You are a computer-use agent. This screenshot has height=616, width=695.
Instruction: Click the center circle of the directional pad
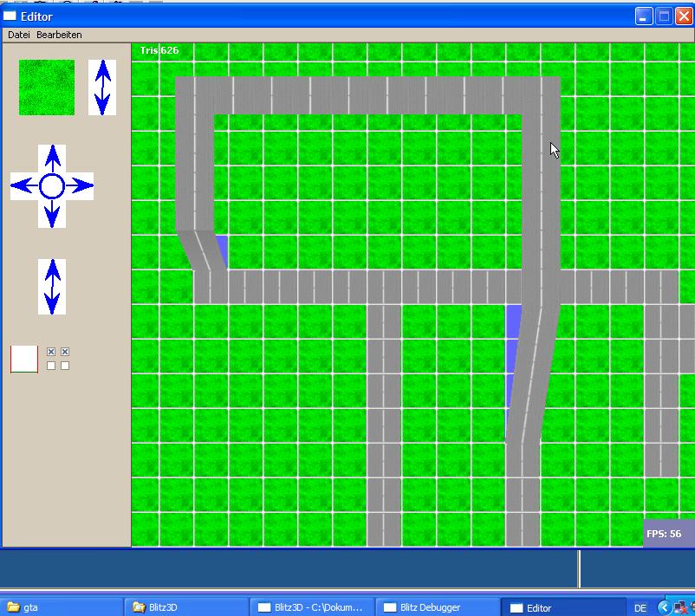pyautogui.click(x=52, y=186)
